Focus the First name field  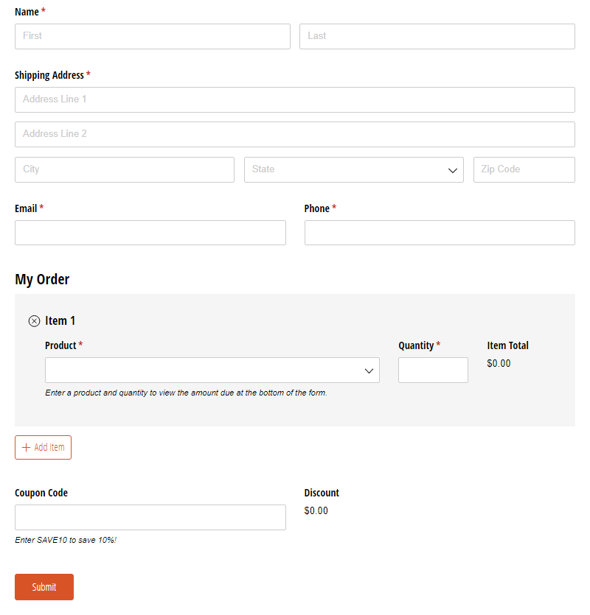click(x=153, y=36)
